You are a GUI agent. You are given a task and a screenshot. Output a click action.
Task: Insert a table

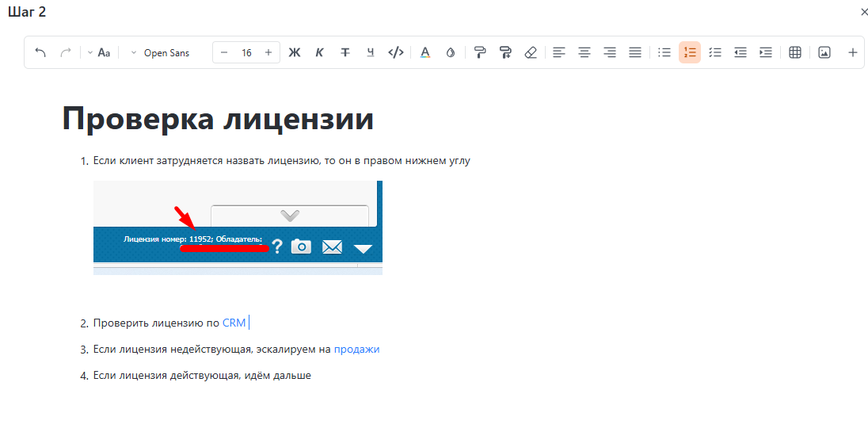tap(795, 53)
